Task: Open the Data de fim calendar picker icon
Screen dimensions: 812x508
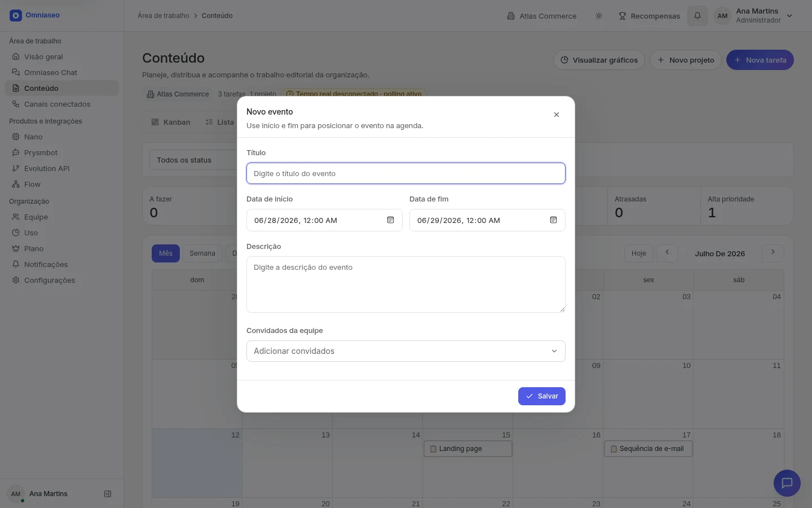Action: click(553, 220)
